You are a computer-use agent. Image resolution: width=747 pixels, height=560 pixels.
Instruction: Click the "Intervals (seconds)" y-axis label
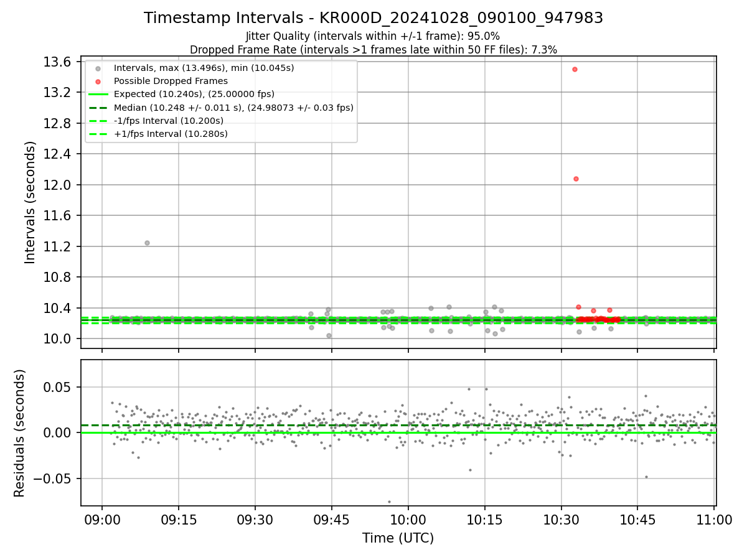31,202
